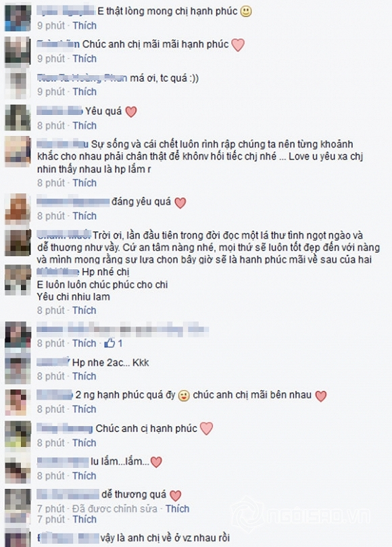The width and height of the screenshot is (392, 547).
Task: Like the '2 ng hạnh phúc quá đy' comment
Action: (x=84, y=409)
